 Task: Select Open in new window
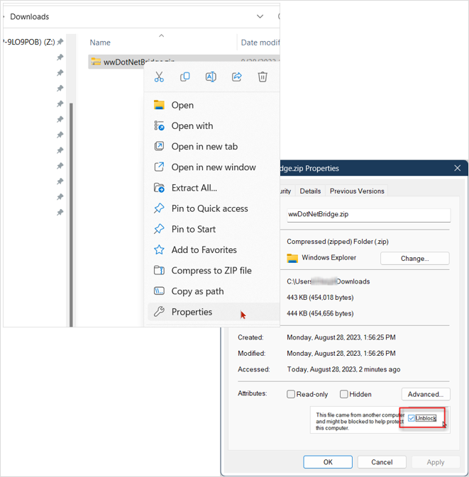213,167
